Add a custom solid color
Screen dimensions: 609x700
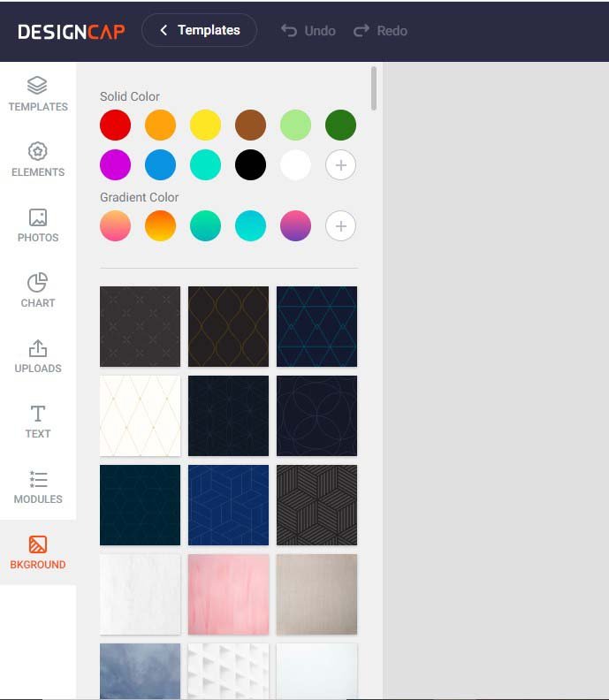pos(340,165)
